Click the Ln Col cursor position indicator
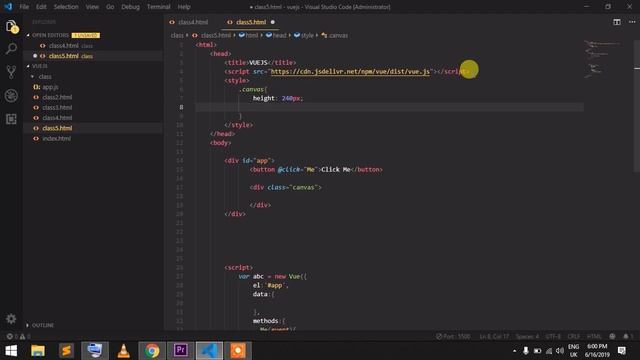 tap(494, 336)
